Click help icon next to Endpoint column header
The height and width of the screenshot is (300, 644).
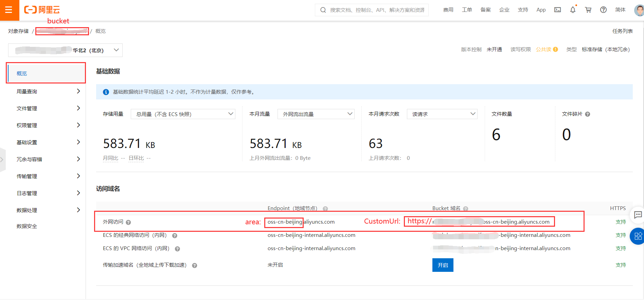[x=325, y=209]
